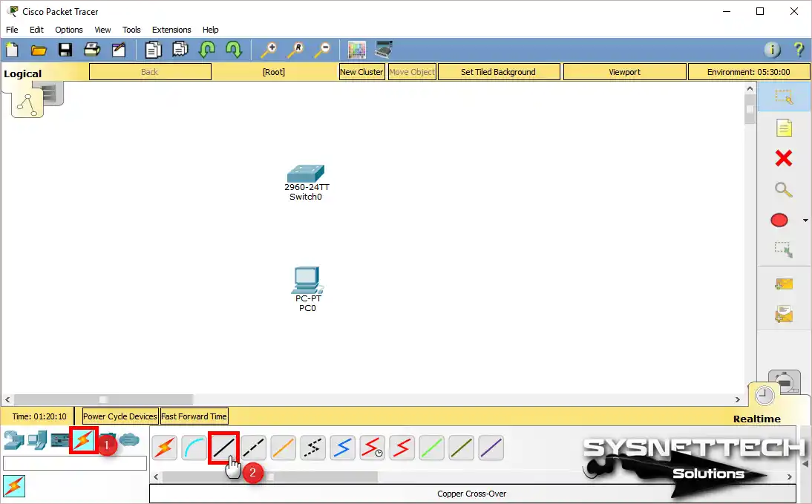Click Add Simple PDU envelope icon

coord(784,284)
